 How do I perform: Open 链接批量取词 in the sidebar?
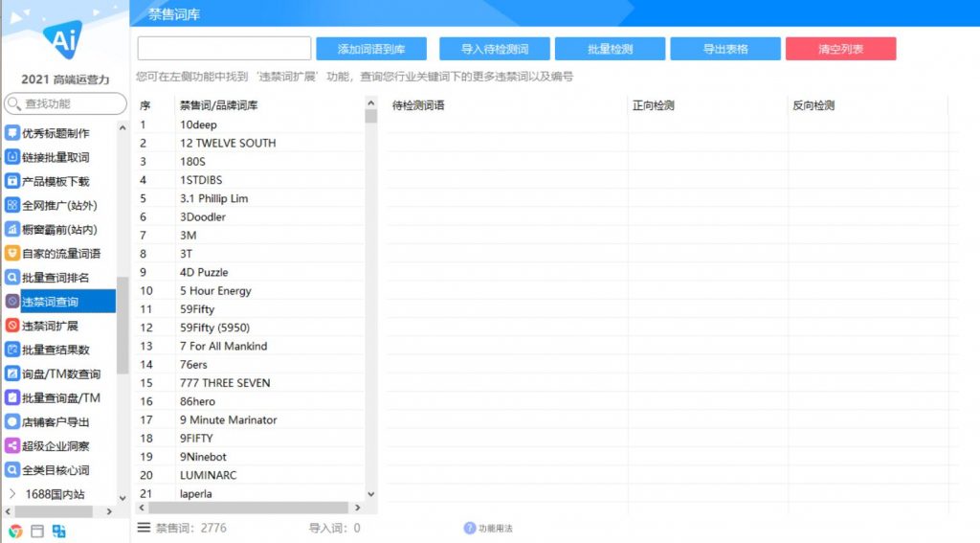click(56, 157)
